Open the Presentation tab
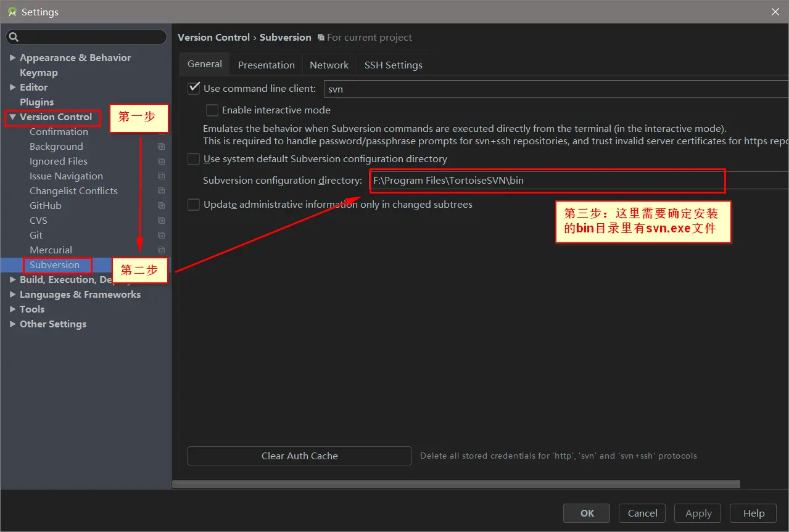This screenshot has height=532, width=789. coord(266,65)
